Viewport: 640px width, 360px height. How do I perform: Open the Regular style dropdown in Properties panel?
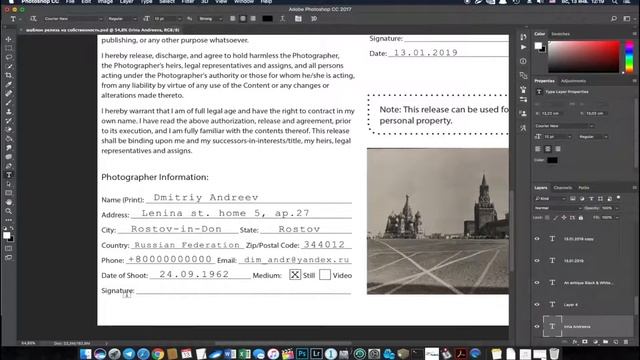coord(593,137)
